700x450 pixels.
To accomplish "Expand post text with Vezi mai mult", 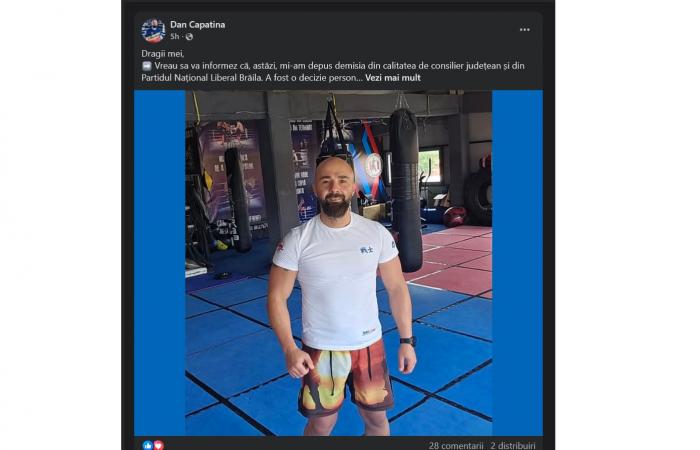I will tap(393, 78).
